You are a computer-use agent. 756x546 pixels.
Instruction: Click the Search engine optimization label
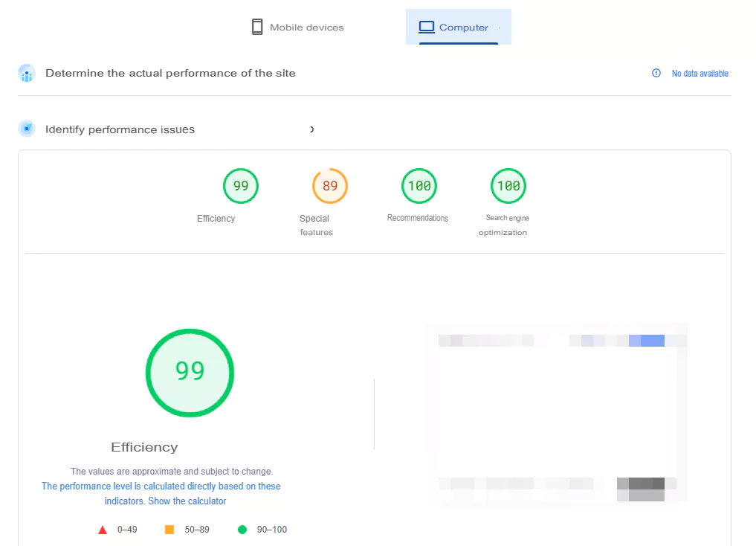click(x=504, y=225)
